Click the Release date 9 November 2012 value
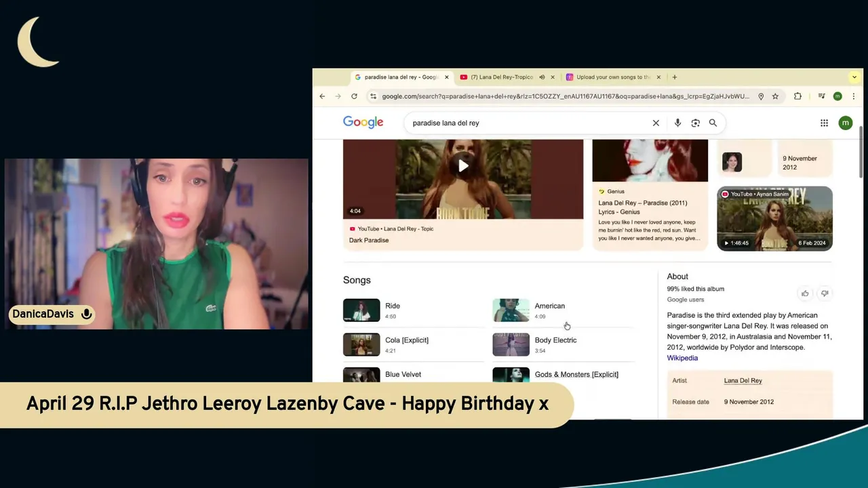Image resolution: width=868 pixels, height=488 pixels. 749,402
